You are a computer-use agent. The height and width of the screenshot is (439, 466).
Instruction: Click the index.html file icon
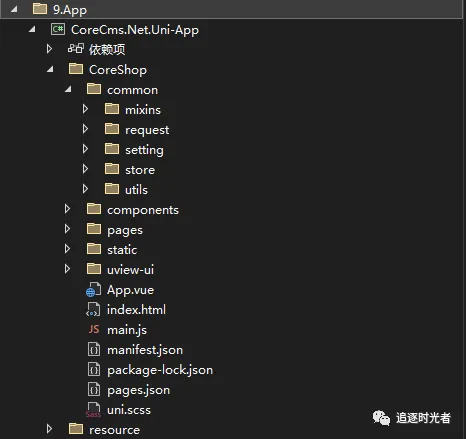pyautogui.click(x=93, y=310)
